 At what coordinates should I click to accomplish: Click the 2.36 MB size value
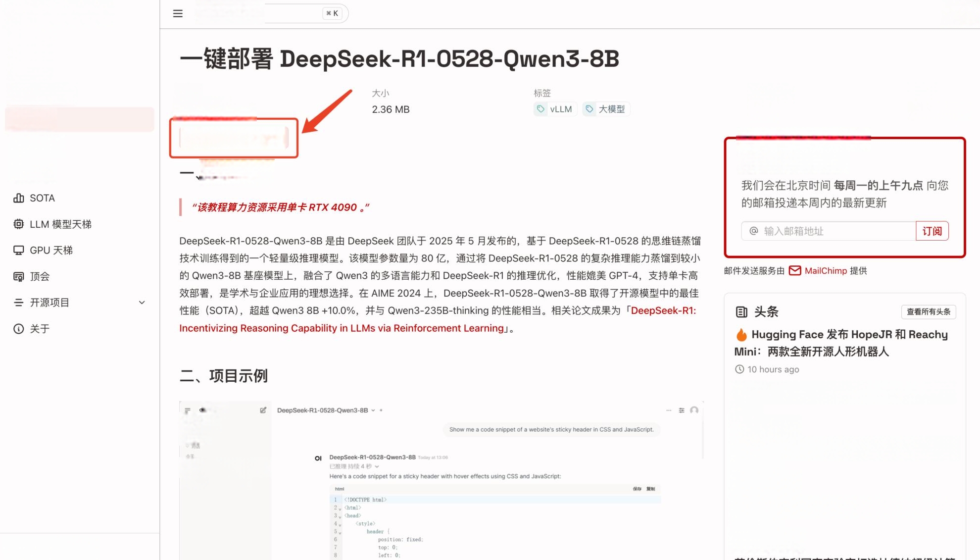click(x=391, y=109)
